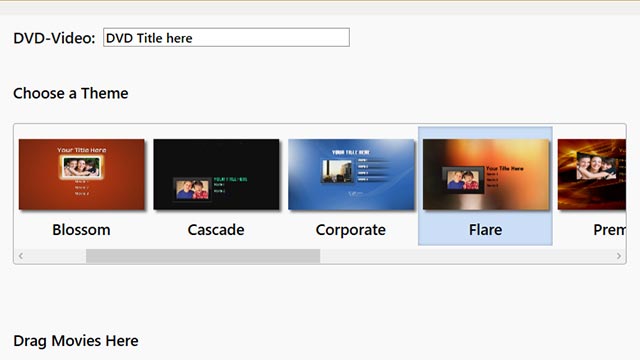The width and height of the screenshot is (640, 360).
Task: Select the partially visible Premiere theme thumbnail
Action: pos(591,175)
